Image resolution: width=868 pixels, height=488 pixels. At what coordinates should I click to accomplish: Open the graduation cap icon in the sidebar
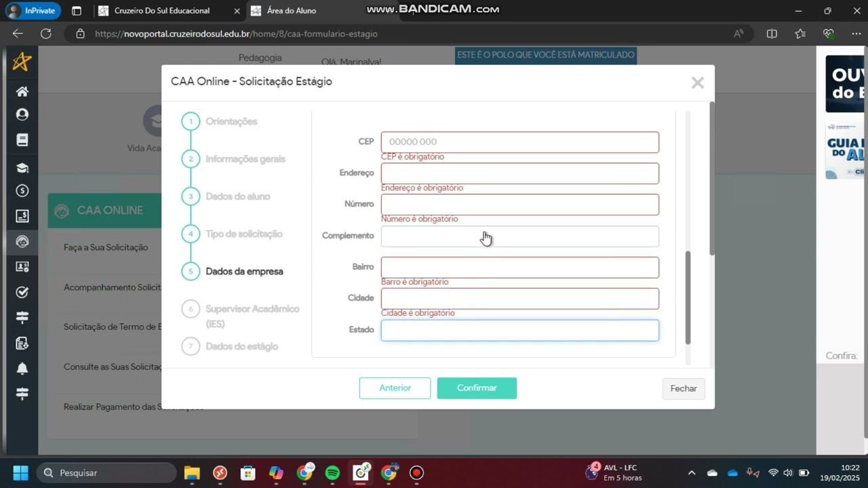tap(22, 168)
